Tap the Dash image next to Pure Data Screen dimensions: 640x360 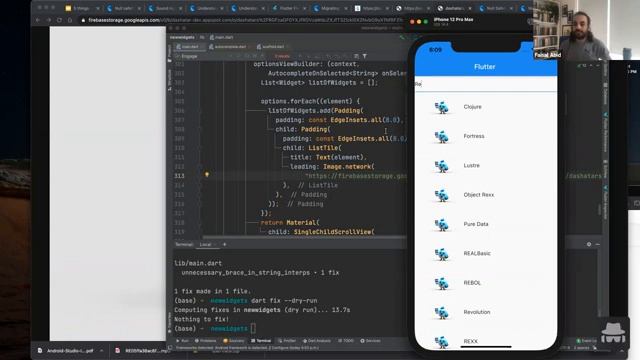441,225
